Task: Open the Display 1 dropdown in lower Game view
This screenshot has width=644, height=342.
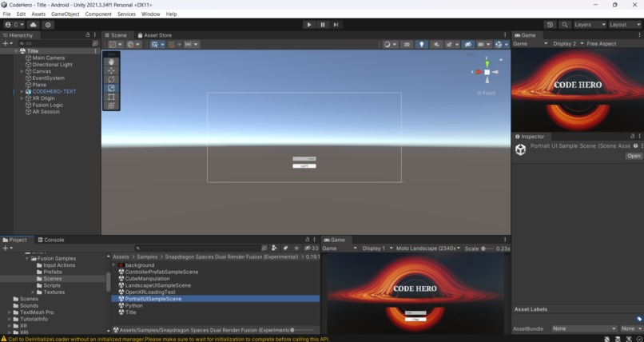Action: point(376,249)
